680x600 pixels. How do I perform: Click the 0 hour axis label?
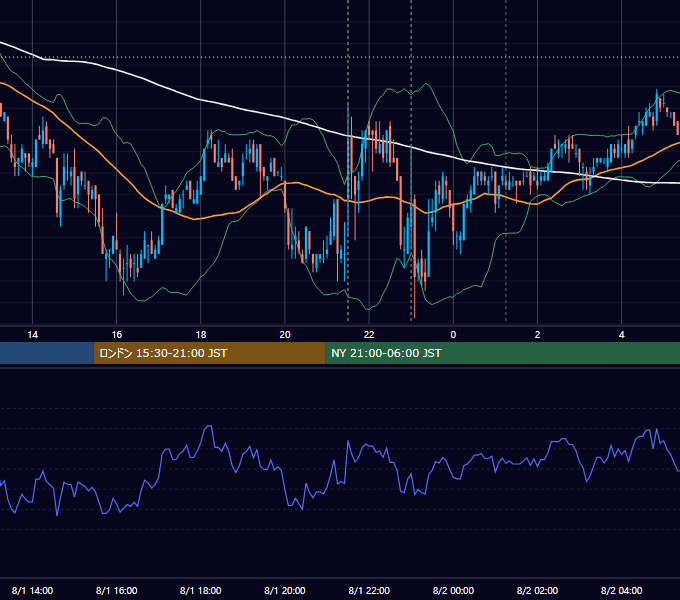[453, 335]
